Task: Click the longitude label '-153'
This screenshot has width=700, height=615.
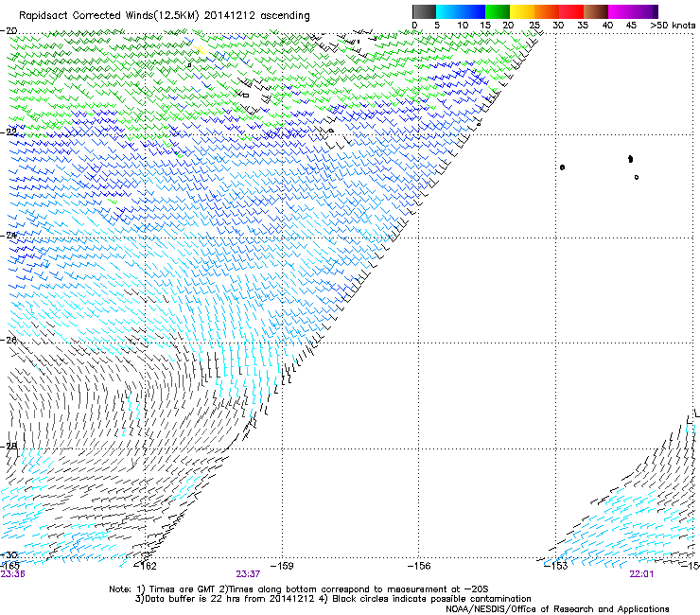Action: click(x=556, y=567)
